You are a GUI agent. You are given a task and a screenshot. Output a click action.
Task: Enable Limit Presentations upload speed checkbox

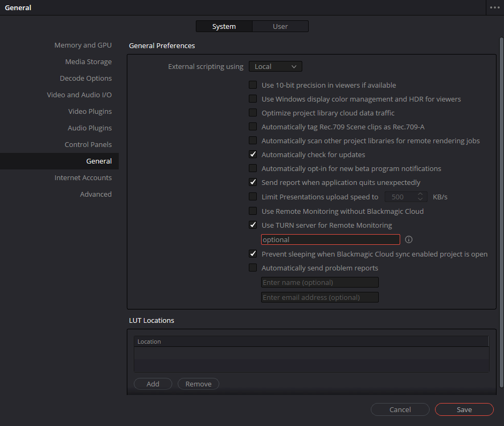coord(253,197)
